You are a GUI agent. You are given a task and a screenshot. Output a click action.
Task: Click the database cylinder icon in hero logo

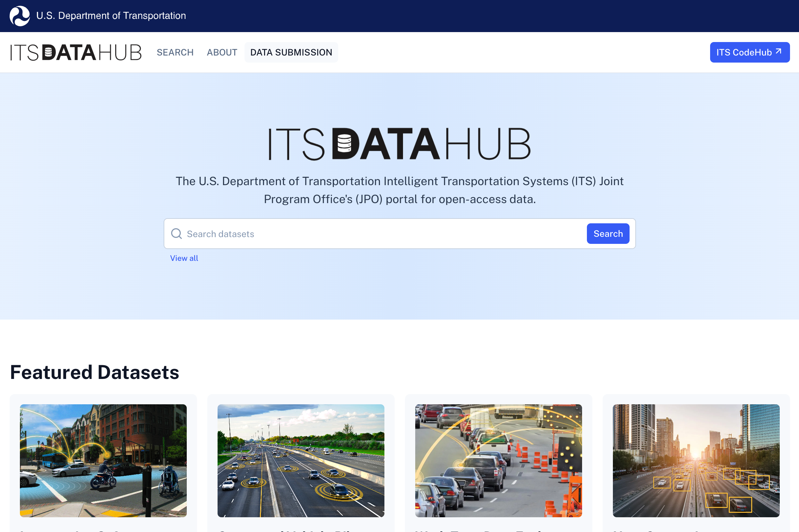[344, 143]
